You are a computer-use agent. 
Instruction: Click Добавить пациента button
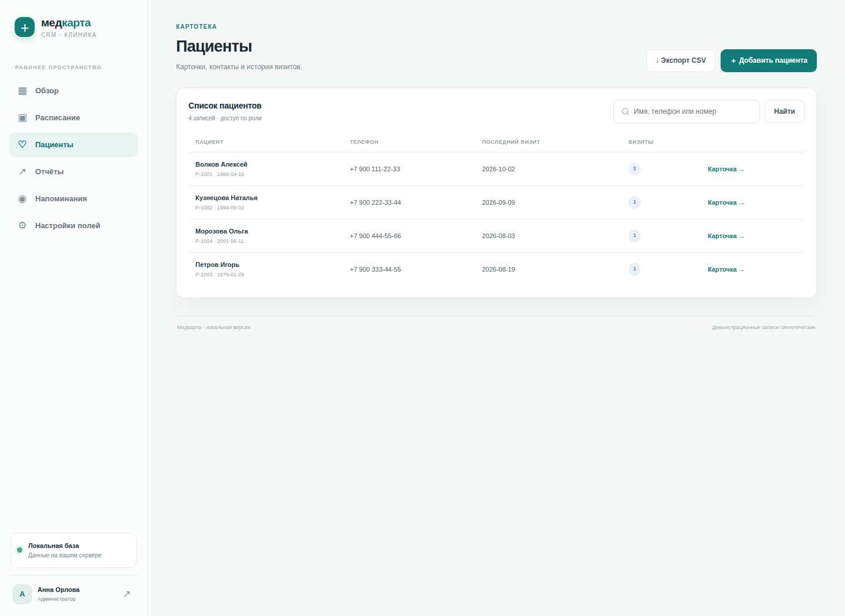click(x=769, y=61)
